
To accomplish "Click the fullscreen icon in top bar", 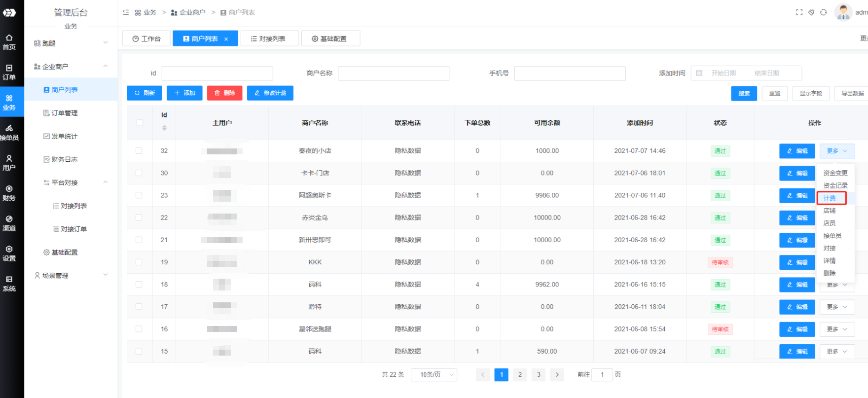I will (x=799, y=12).
